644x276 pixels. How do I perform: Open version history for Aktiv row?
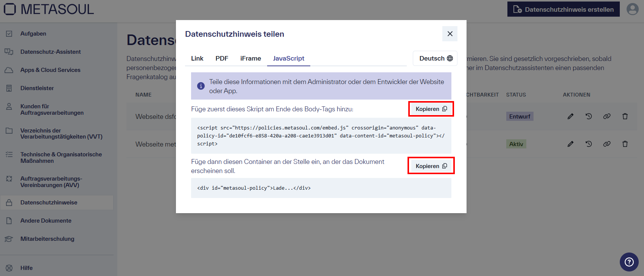pos(589,144)
